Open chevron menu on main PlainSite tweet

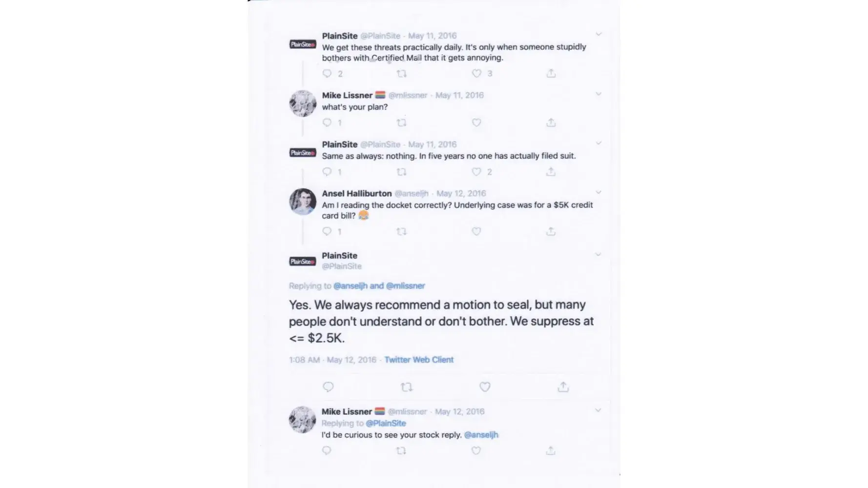point(598,254)
